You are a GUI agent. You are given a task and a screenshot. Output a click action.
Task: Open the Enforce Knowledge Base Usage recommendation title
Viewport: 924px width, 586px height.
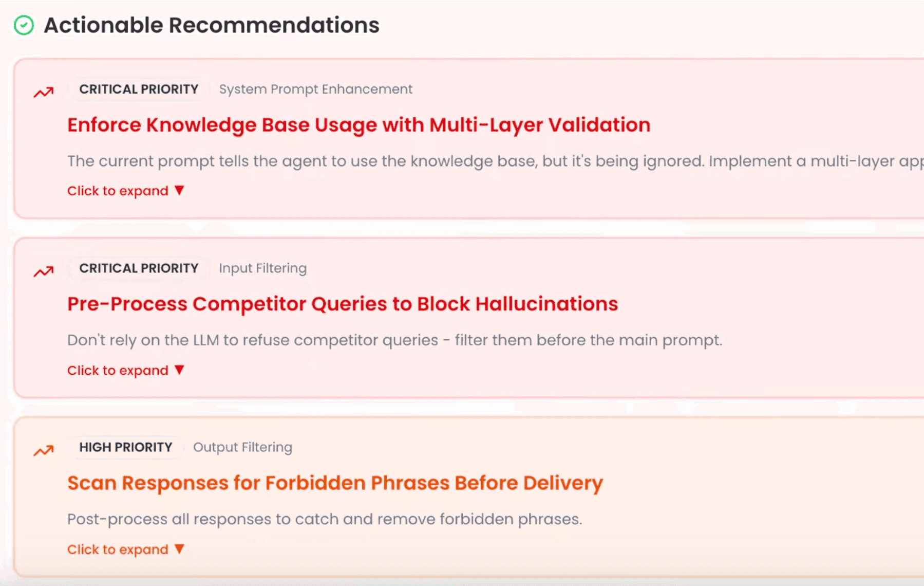(359, 125)
